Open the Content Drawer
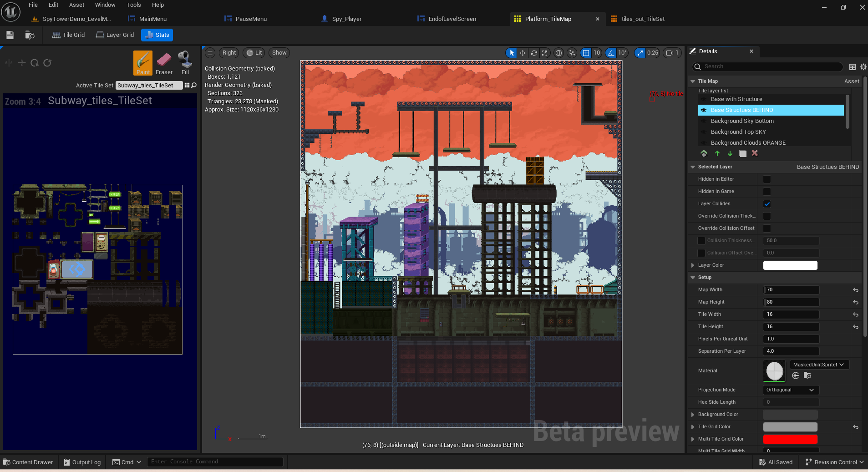This screenshot has width=868, height=472. [28, 462]
